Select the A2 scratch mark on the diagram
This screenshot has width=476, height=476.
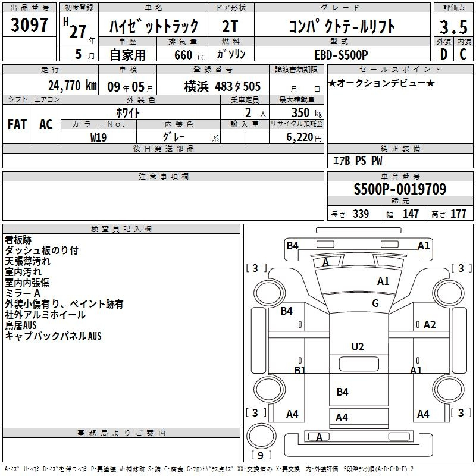(430, 325)
